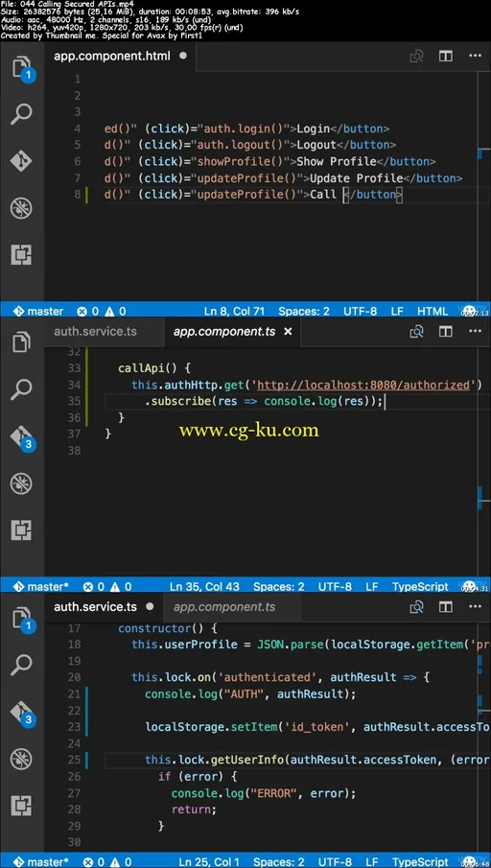
Task: Click master* branch beside Ln 35, Col 43
Action: 41,586
